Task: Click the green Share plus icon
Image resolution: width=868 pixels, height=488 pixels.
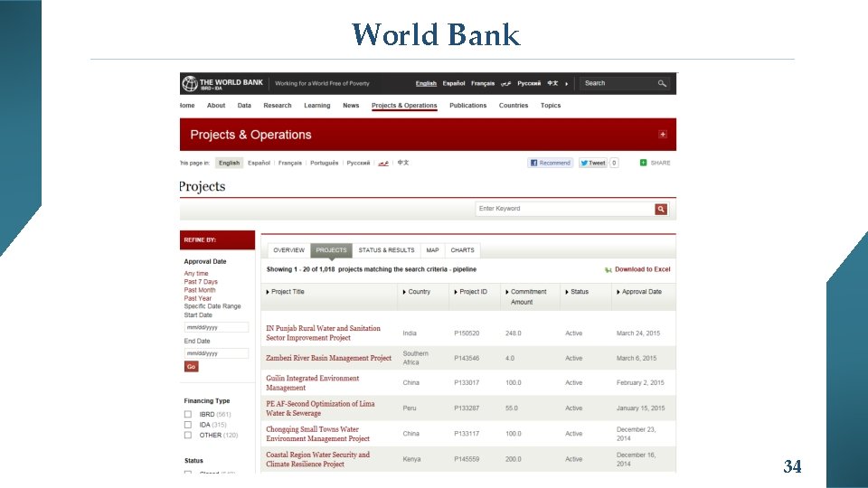Action: [643, 163]
